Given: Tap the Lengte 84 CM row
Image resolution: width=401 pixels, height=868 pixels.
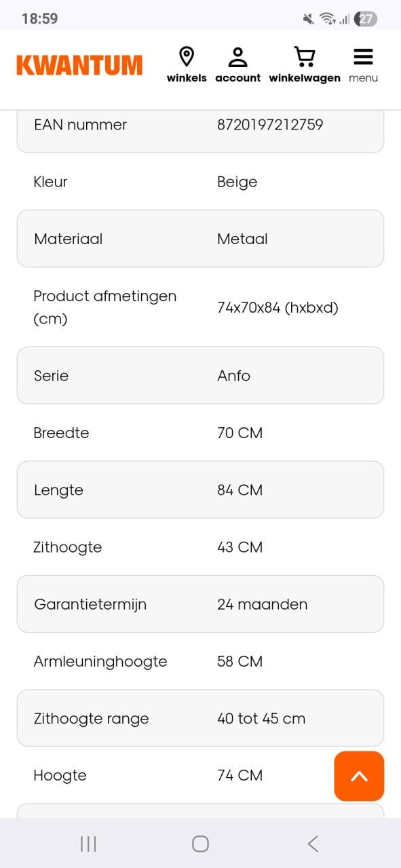Looking at the screenshot, I should pyautogui.click(x=200, y=490).
